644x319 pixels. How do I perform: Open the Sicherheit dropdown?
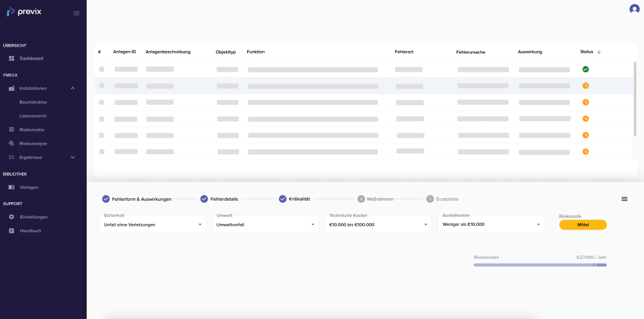pos(153,225)
